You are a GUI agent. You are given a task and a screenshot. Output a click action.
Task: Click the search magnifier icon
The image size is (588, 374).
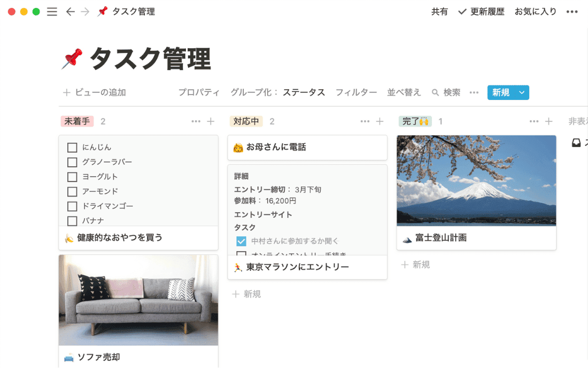435,92
